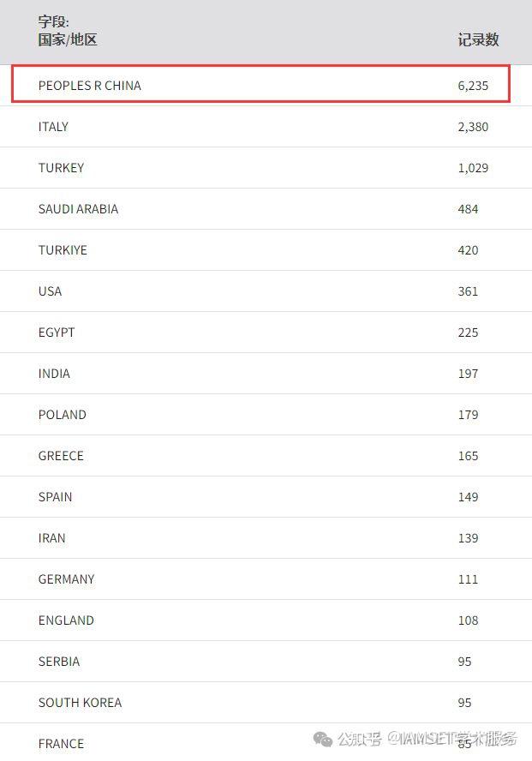
Task: Open the GREECE country entry
Action: click(x=61, y=456)
